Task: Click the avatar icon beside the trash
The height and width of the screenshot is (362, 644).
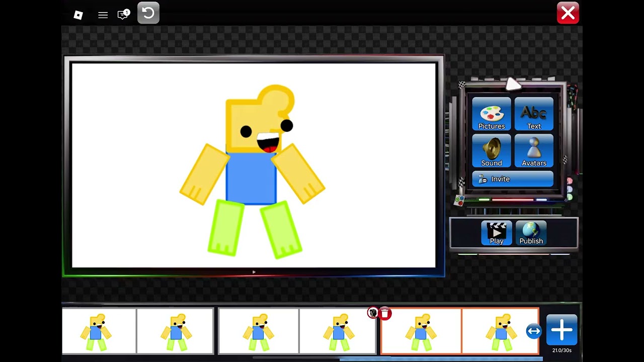Action: click(x=373, y=313)
